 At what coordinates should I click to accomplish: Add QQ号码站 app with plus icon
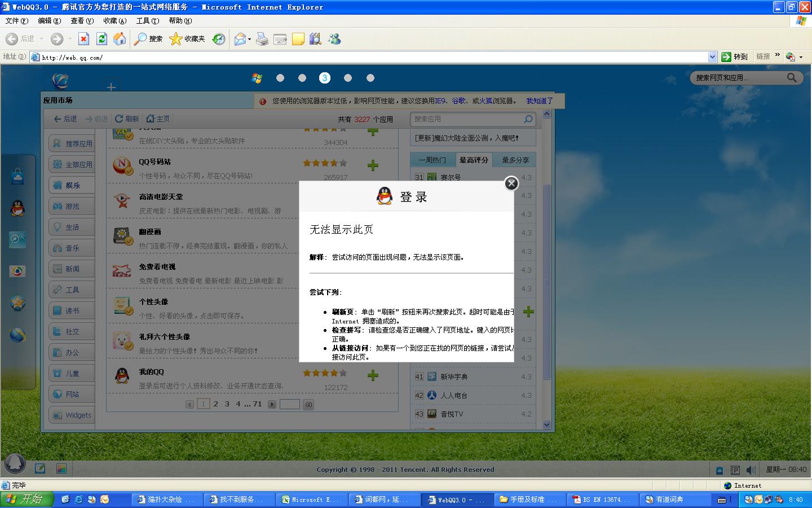tap(373, 165)
